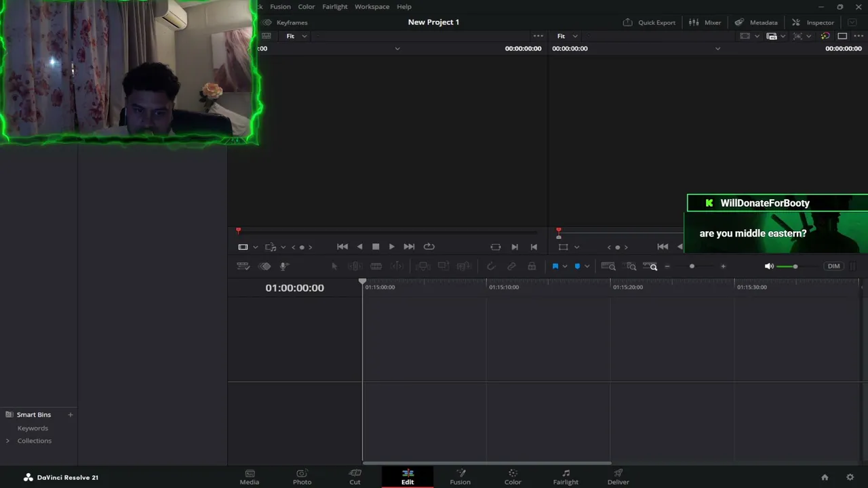This screenshot has height=488, width=868.
Task: Mute audio with the speaker icon
Action: 769,266
